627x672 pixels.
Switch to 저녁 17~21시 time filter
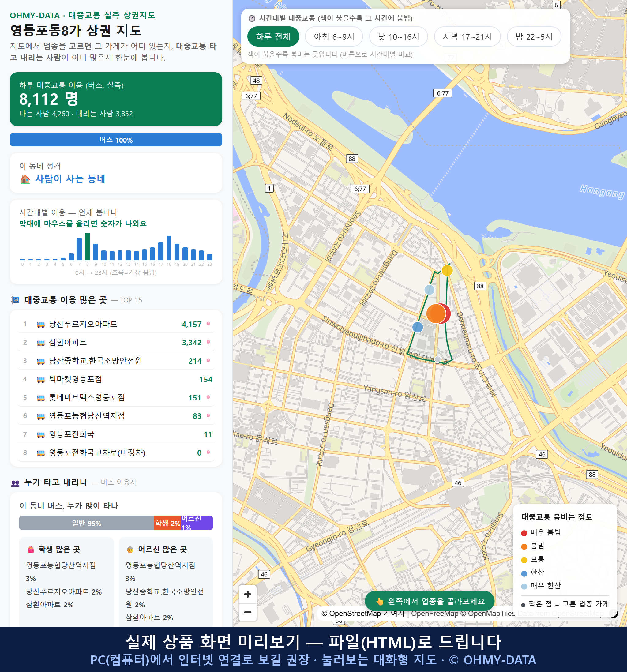click(467, 36)
